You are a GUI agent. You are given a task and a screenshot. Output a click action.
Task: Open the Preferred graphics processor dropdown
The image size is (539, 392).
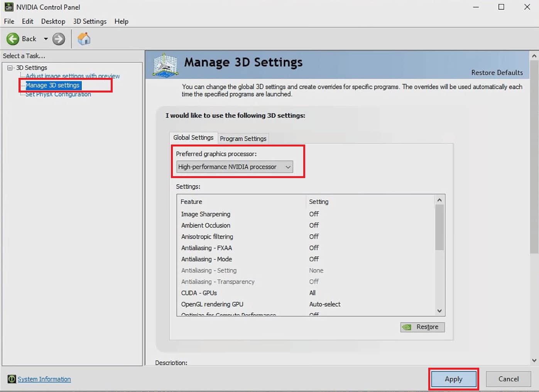pyautogui.click(x=235, y=167)
